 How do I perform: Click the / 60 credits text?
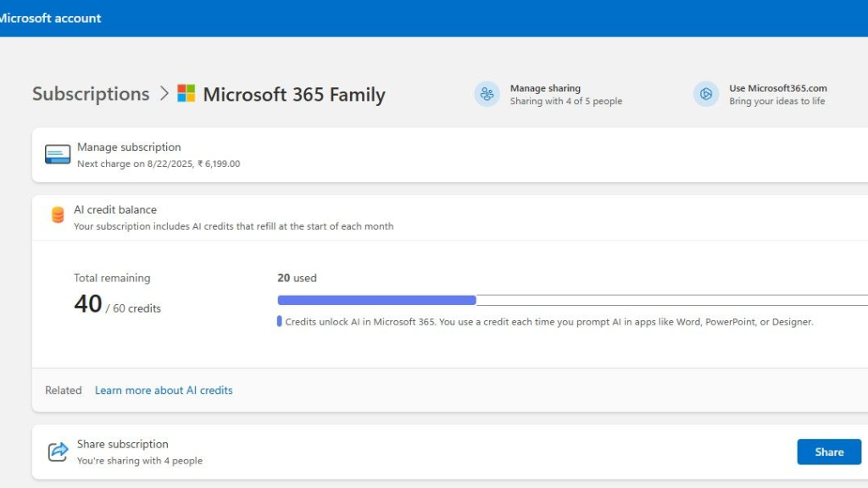133,308
